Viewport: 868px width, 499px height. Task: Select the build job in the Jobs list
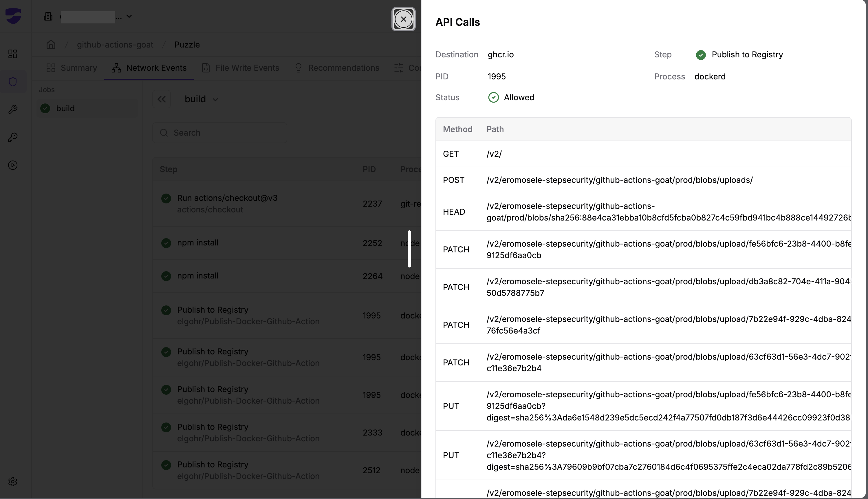pyautogui.click(x=66, y=108)
